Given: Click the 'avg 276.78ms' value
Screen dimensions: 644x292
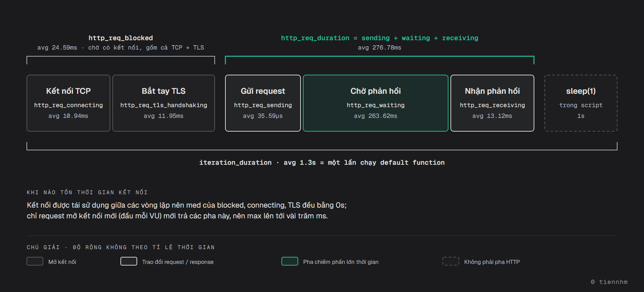Looking at the screenshot, I should 380,48.
